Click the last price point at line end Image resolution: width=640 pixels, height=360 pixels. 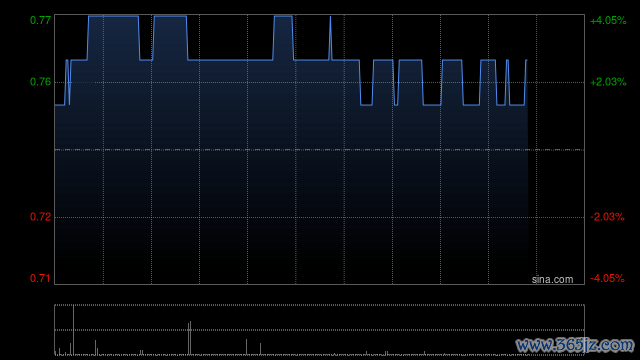tap(527, 60)
